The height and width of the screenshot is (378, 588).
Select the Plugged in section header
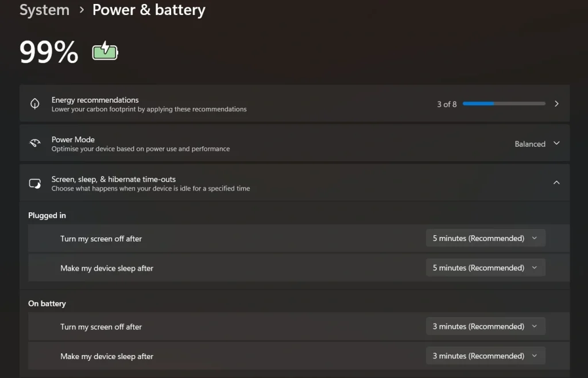[47, 215]
